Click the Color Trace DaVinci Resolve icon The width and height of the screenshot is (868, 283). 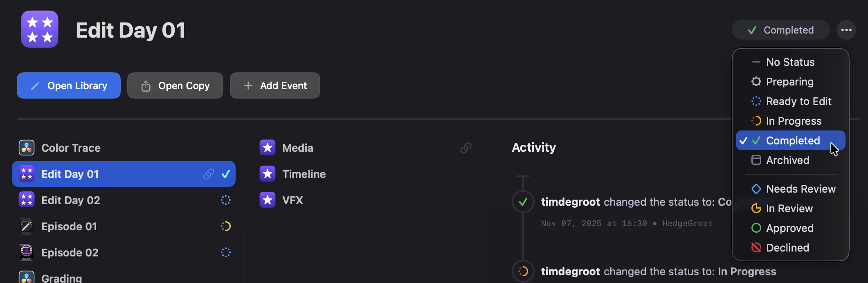point(27,148)
